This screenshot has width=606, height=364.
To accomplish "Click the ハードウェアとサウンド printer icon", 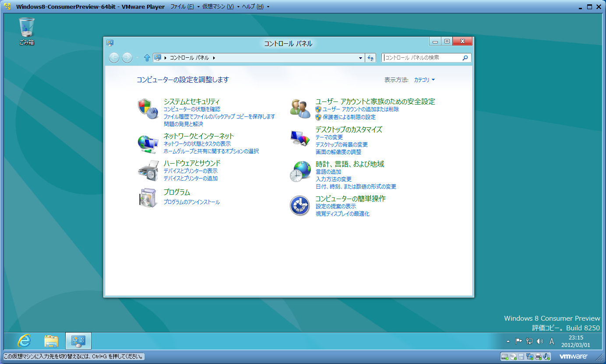I will click(148, 171).
